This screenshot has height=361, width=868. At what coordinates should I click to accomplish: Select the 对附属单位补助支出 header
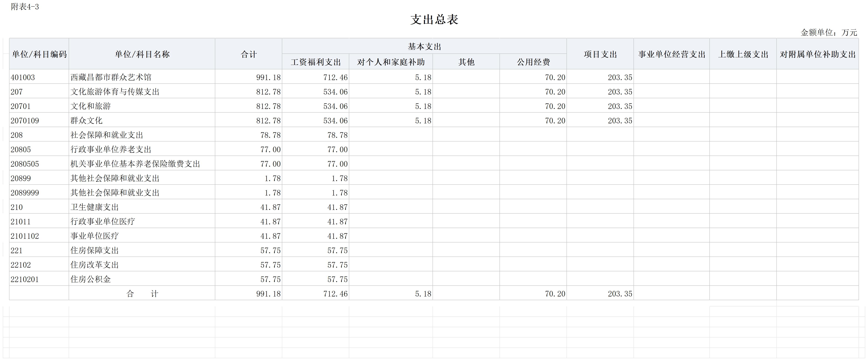pos(817,54)
